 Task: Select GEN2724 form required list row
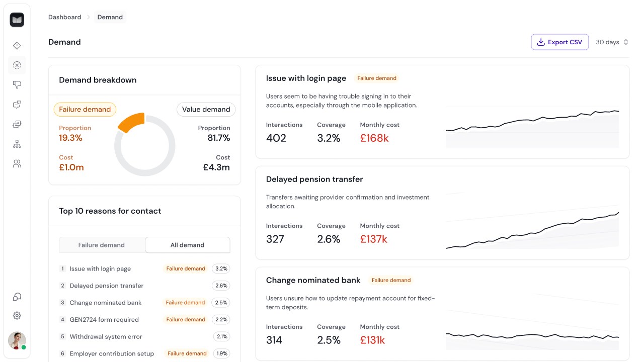144,320
